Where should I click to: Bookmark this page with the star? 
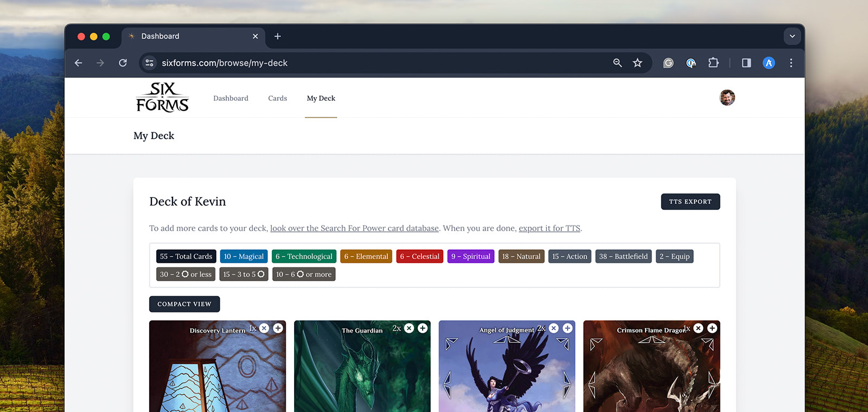click(637, 63)
